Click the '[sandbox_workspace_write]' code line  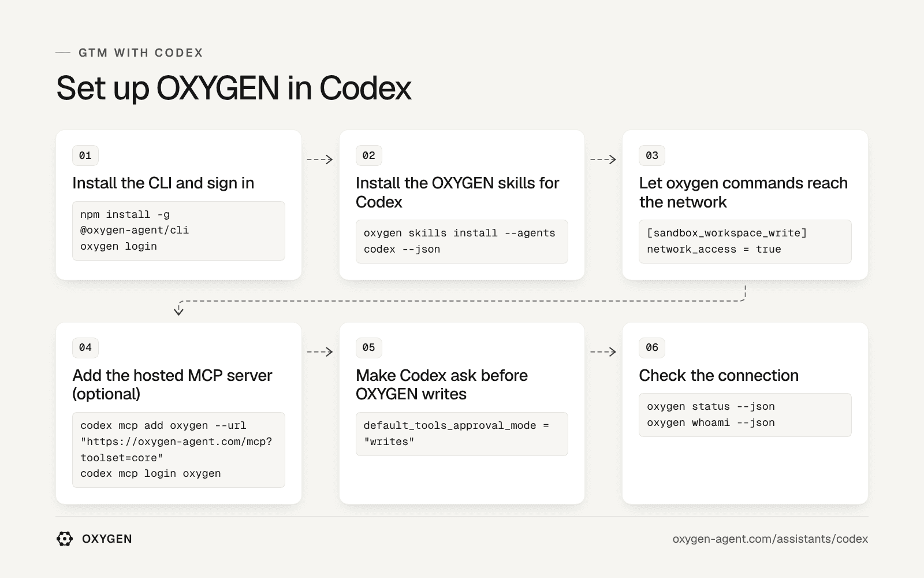[x=727, y=233]
